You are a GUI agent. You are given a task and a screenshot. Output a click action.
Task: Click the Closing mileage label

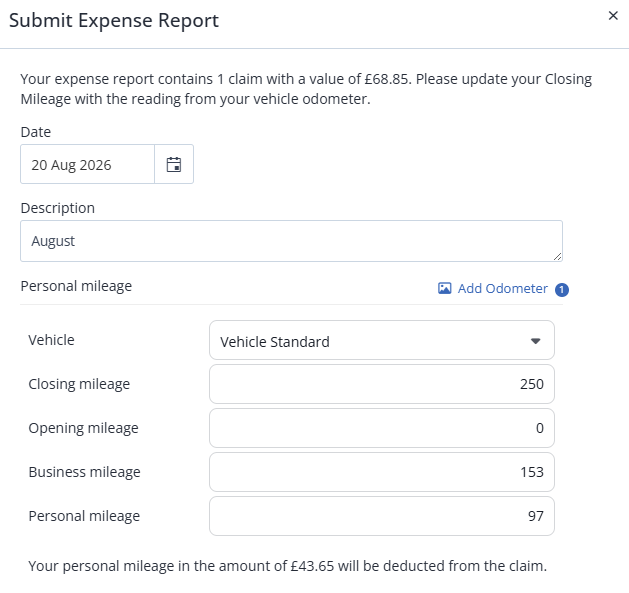[x=79, y=384]
